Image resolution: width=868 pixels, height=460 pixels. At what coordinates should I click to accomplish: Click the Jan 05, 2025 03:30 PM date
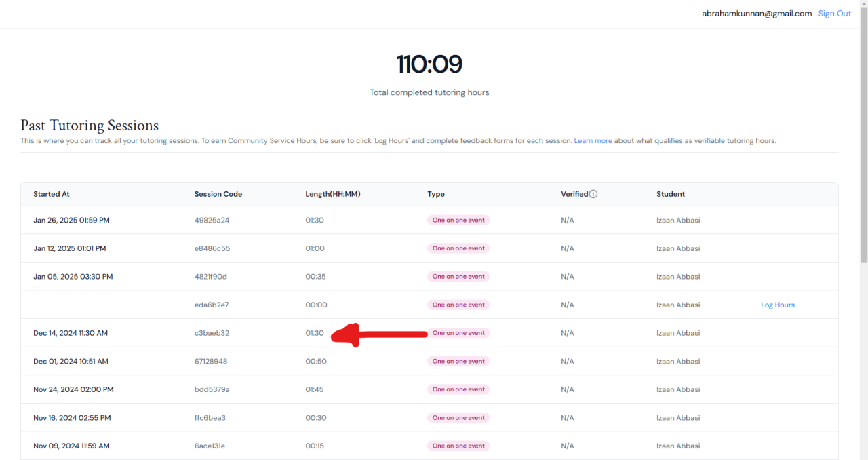click(73, 277)
